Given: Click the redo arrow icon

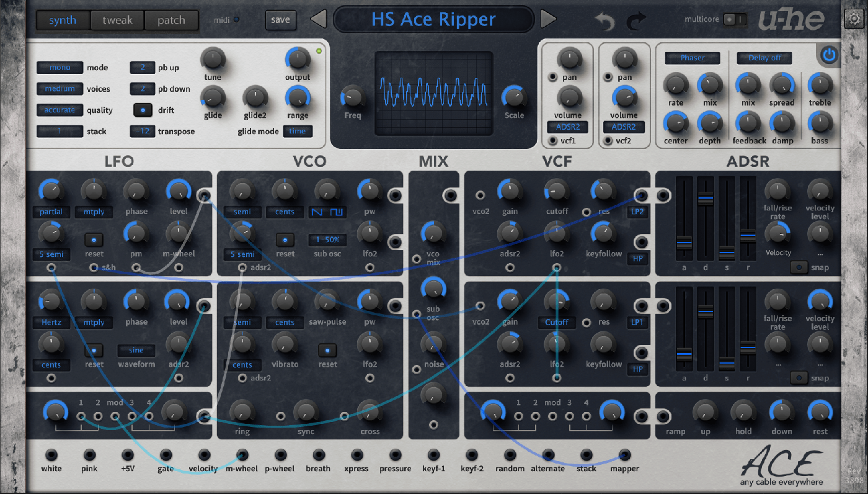Looking at the screenshot, I should point(636,21).
